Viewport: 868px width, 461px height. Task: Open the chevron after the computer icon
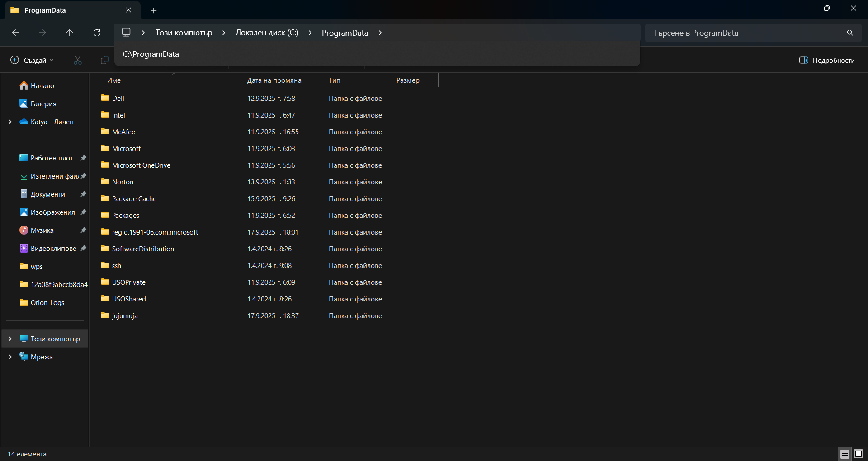click(143, 33)
